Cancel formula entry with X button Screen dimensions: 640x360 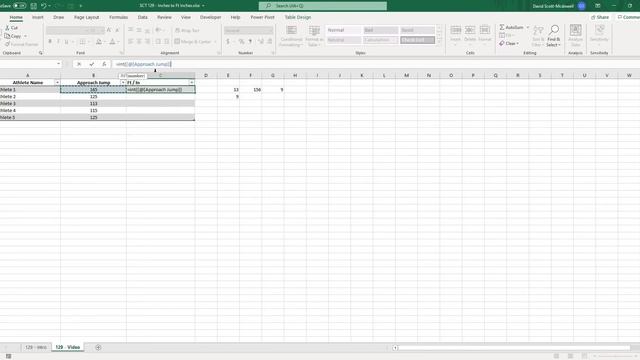[79, 64]
